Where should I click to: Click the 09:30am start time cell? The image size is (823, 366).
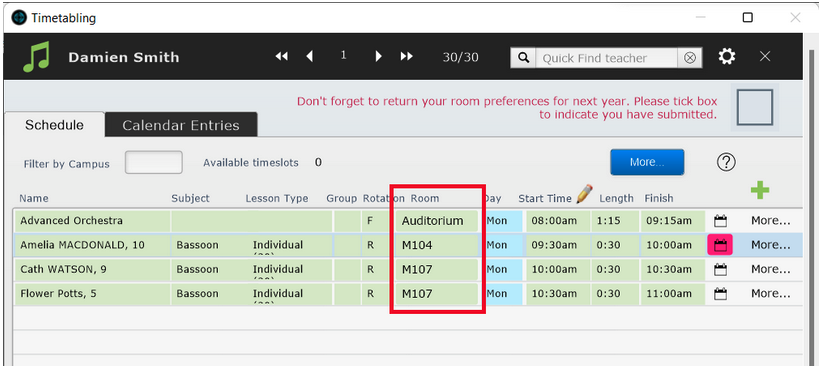(558, 245)
